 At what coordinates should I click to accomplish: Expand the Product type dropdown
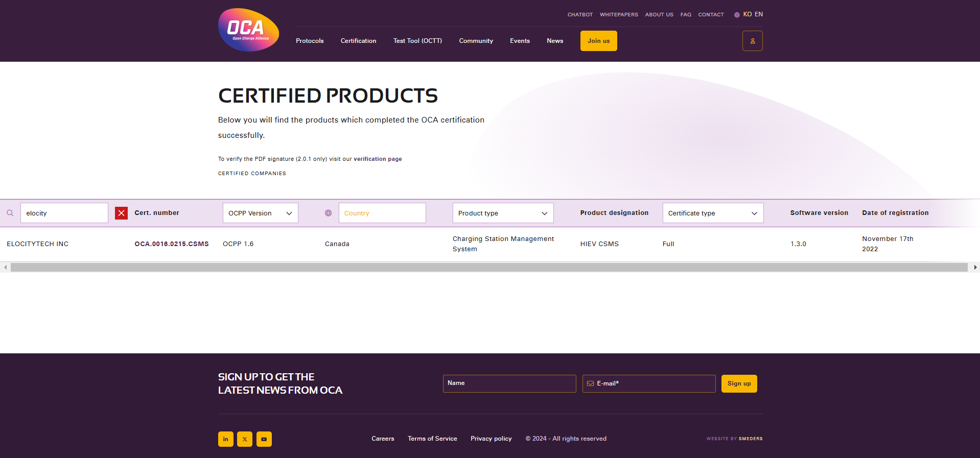503,213
